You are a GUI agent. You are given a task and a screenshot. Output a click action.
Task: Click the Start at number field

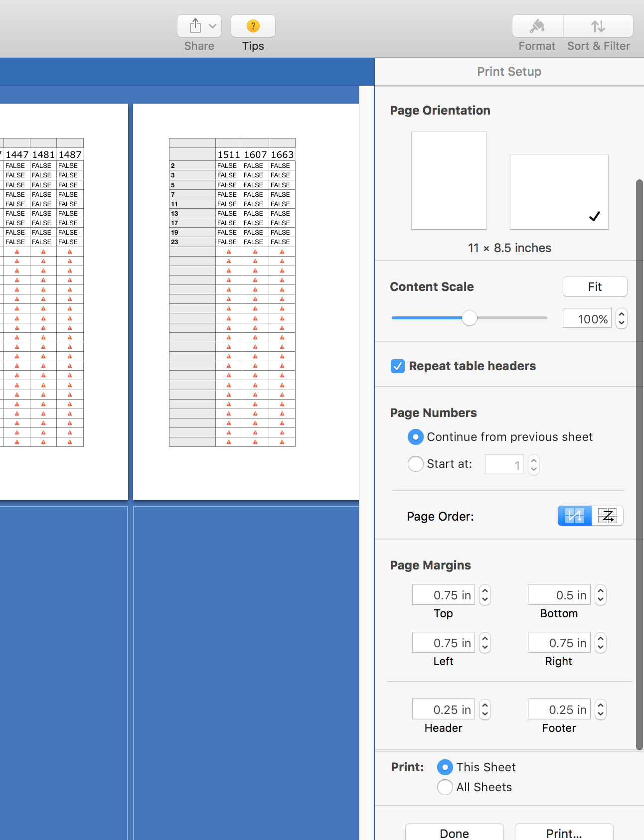coord(504,465)
